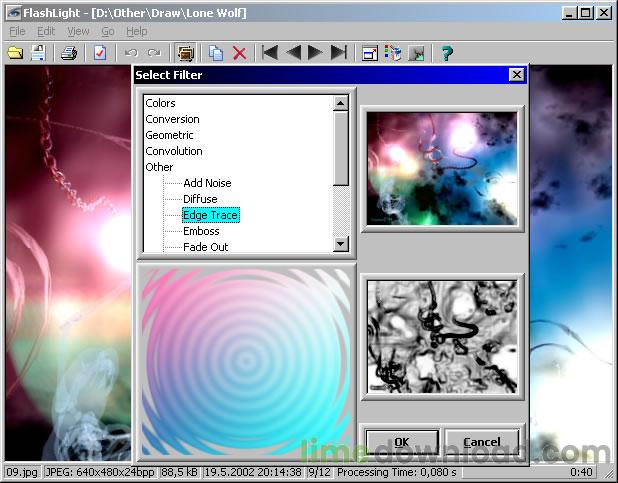Click the open folder toolbar icon

[15, 53]
